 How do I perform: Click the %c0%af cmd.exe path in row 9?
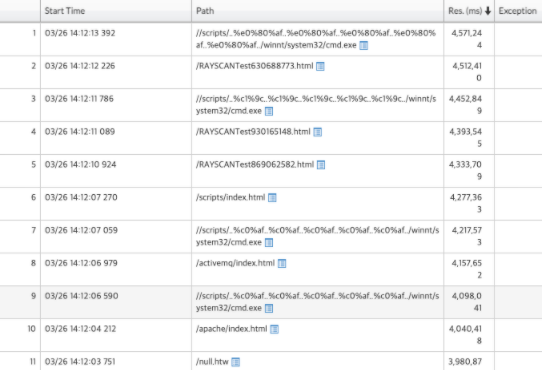point(317,302)
